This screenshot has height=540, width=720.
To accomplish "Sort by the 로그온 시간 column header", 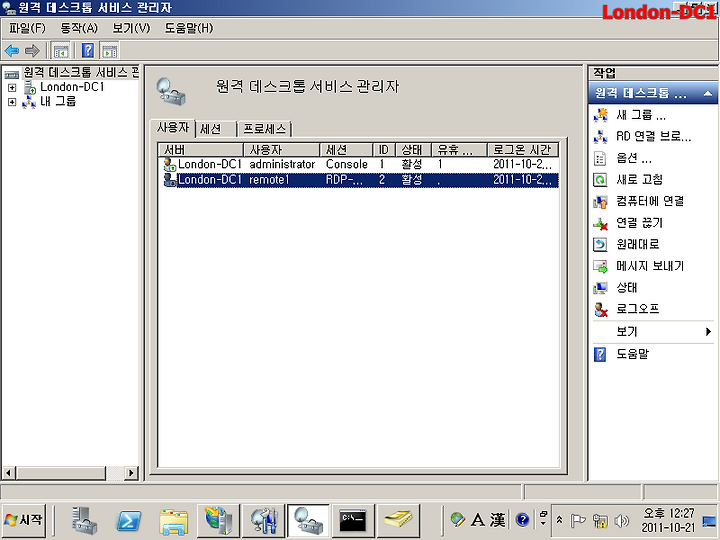I will tap(523, 150).
